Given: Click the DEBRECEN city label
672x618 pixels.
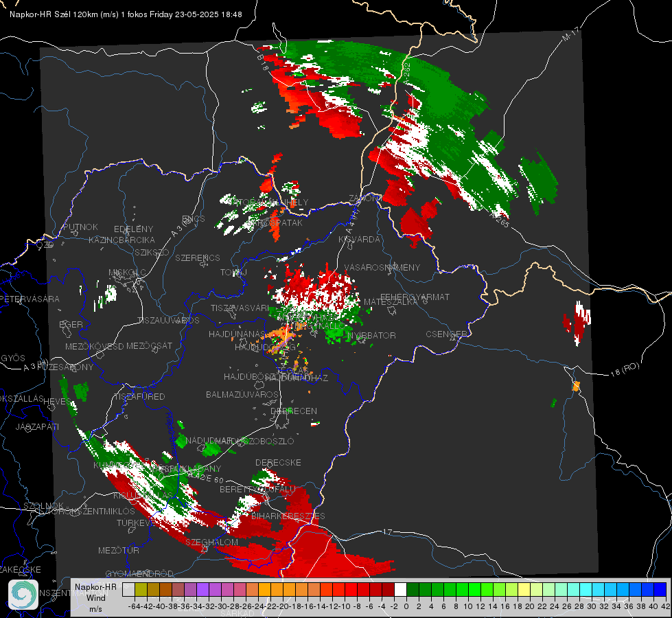Looking at the screenshot, I should (x=294, y=411).
